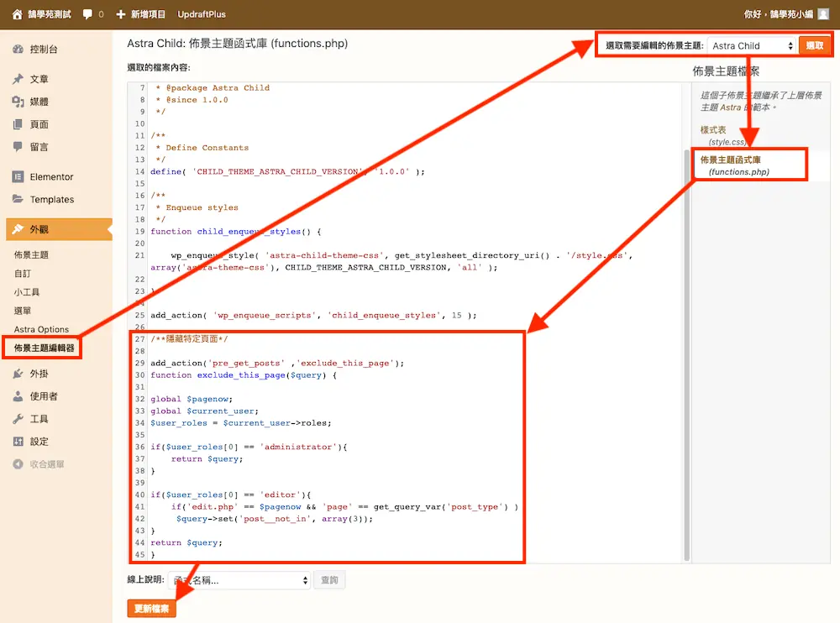Open 佈景主題 submenu item
The width and height of the screenshot is (840, 623).
[31, 255]
